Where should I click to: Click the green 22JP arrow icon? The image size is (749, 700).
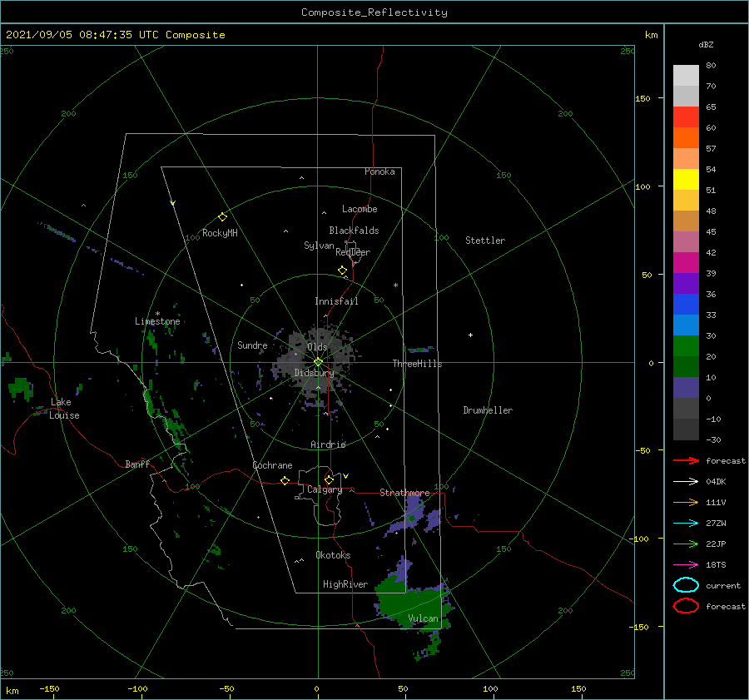[x=686, y=544]
